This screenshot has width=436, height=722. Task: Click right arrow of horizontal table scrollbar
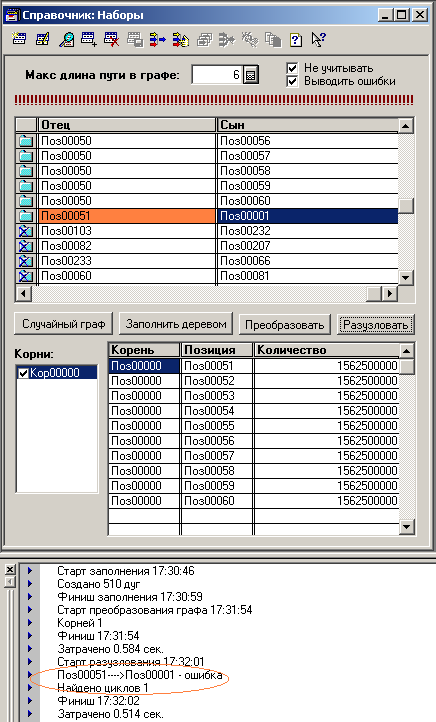pyautogui.click(x=390, y=293)
